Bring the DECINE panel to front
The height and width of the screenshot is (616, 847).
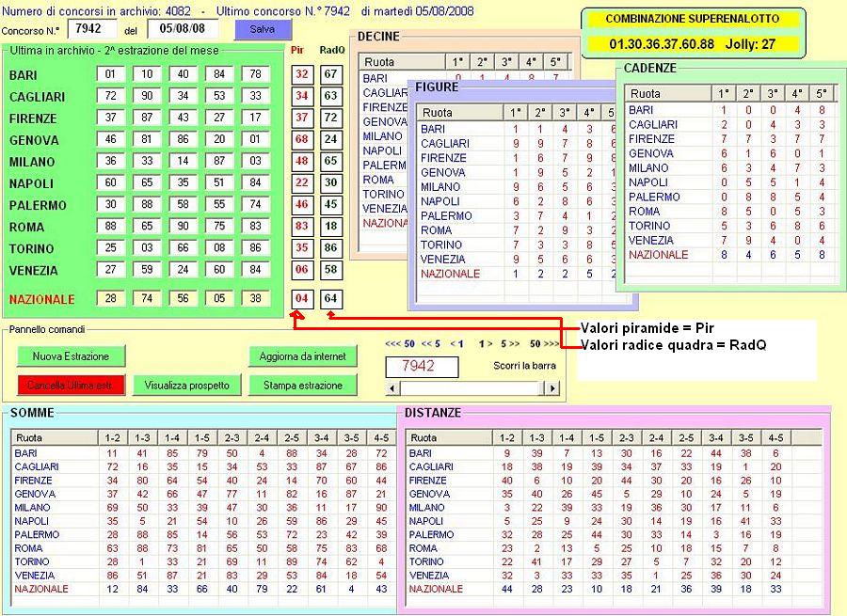click(x=379, y=37)
